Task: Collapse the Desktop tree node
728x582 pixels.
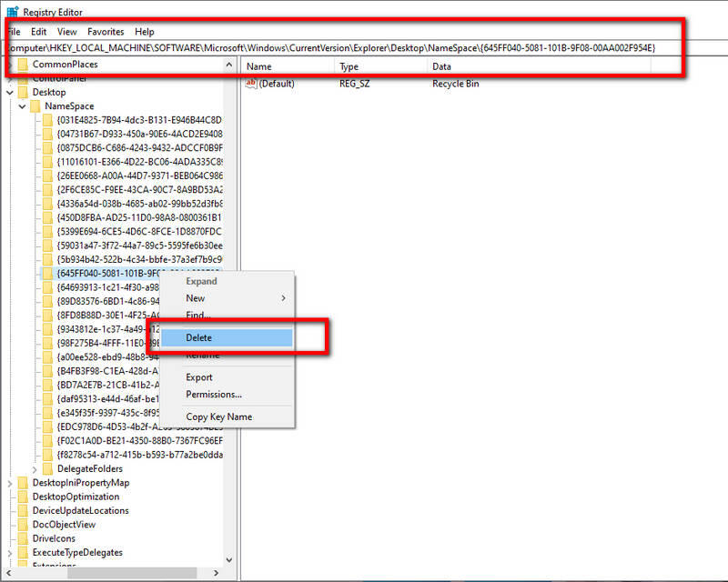Action: coord(10,93)
